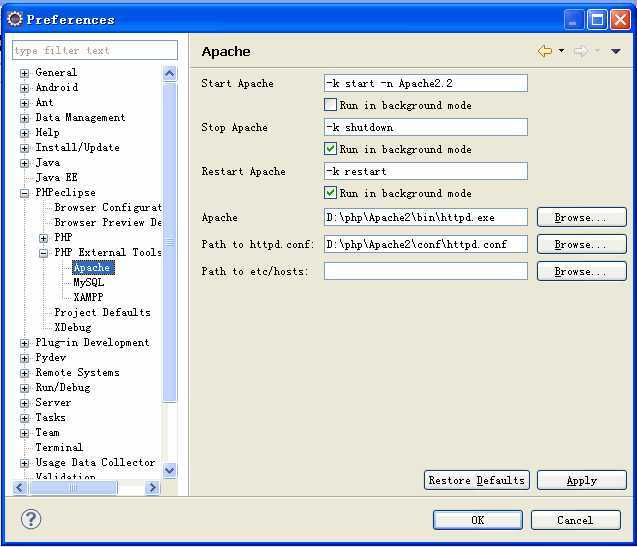Click the Restart Apache command field
Viewport: 637px width, 547px height.
click(x=426, y=171)
